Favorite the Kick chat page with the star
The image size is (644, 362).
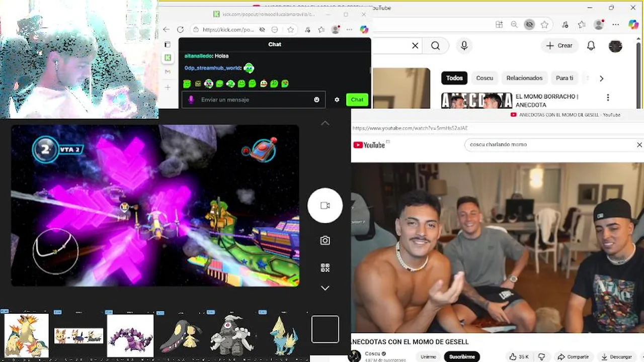coord(290,30)
